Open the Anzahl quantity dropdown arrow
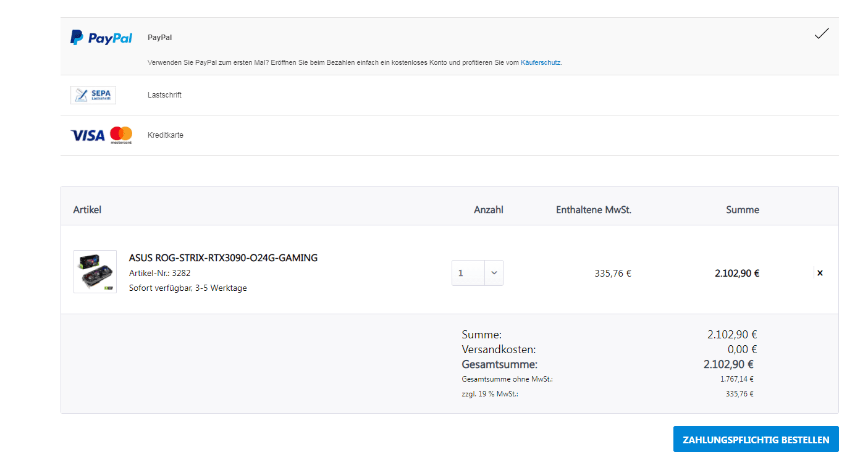 point(494,273)
